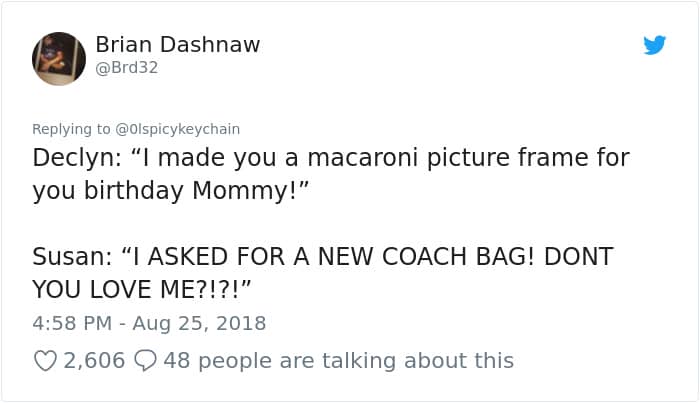Screen dimensions: 700x403
Task: Click the 2,606 likes count
Action: 94,360
